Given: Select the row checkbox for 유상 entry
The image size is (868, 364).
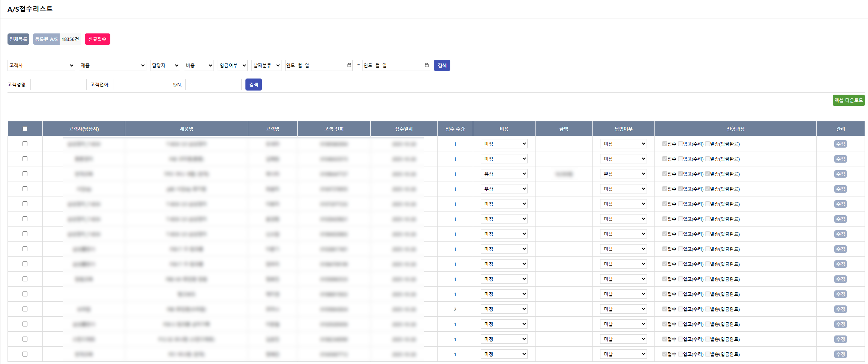Looking at the screenshot, I should point(25,174).
